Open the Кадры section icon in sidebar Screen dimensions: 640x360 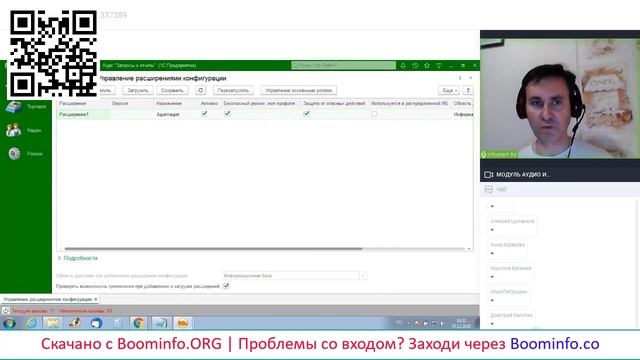click(x=13, y=130)
